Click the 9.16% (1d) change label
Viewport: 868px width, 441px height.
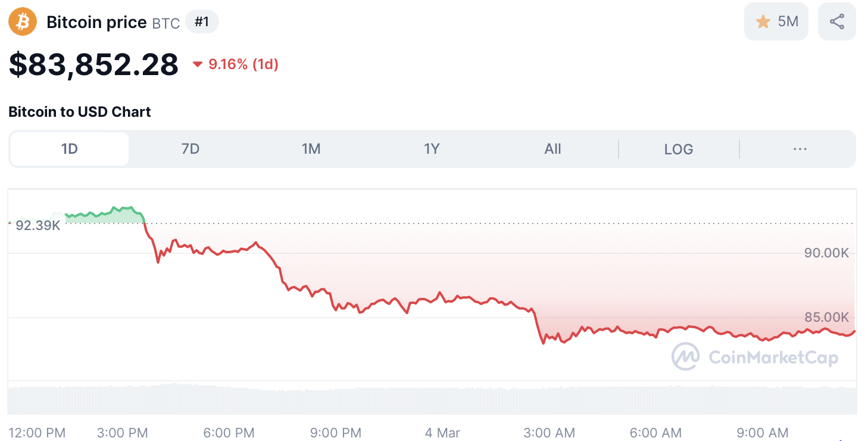pyautogui.click(x=243, y=64)
